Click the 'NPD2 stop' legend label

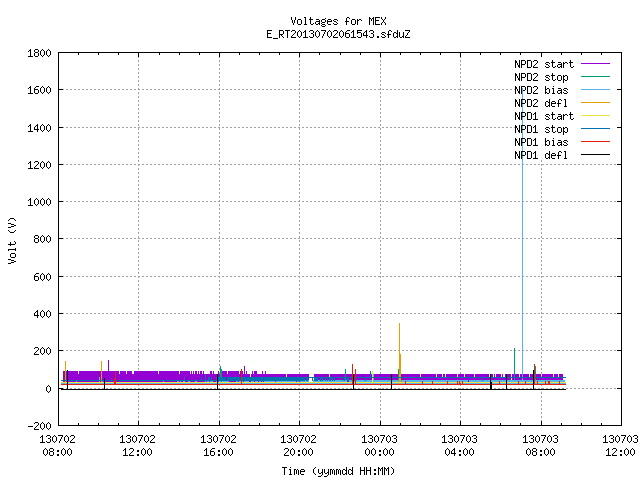coord(541,77)
